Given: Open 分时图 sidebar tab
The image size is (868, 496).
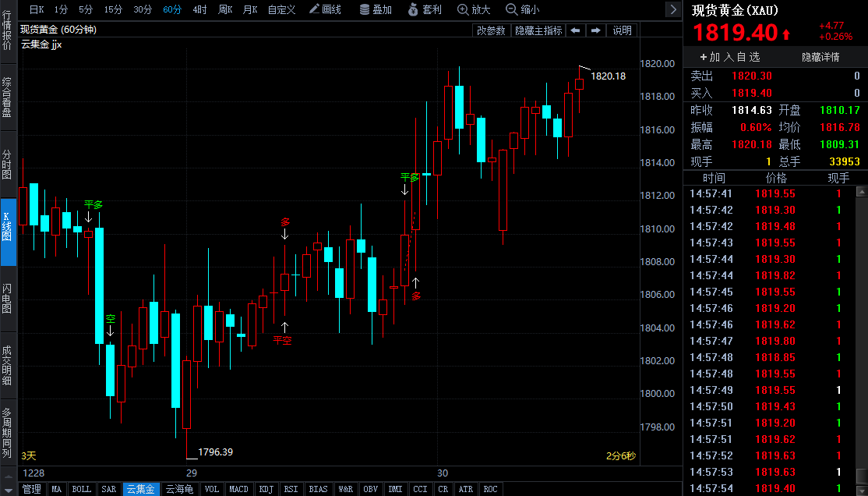Looking at the screenshot, I should click(x=7, y=164).
